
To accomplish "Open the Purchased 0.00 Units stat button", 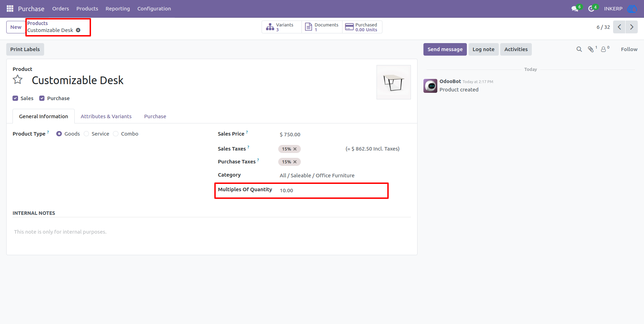I will point(362,27).
